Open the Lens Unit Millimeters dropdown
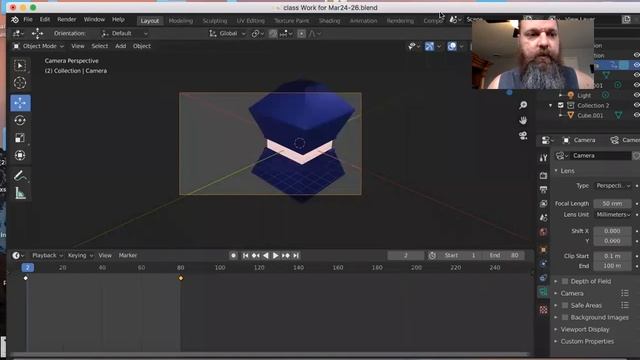This screenshot has height=360, width=640. [613, 215]
